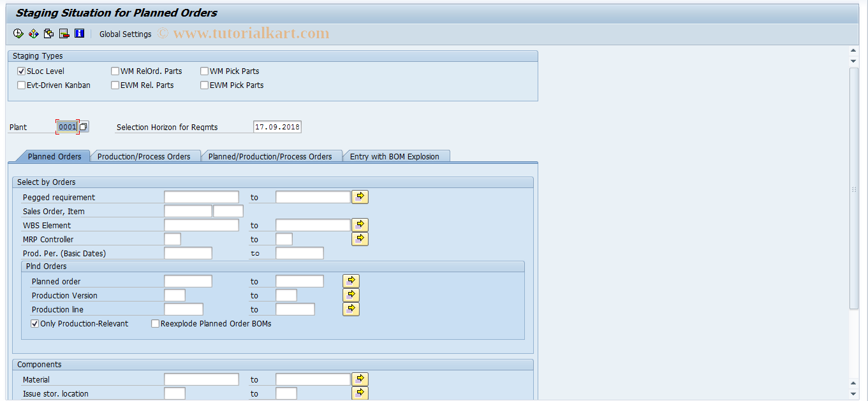Click Pegged requirement from field
Viewport: 868px width, 401px height.
click(x=202, y=197)
